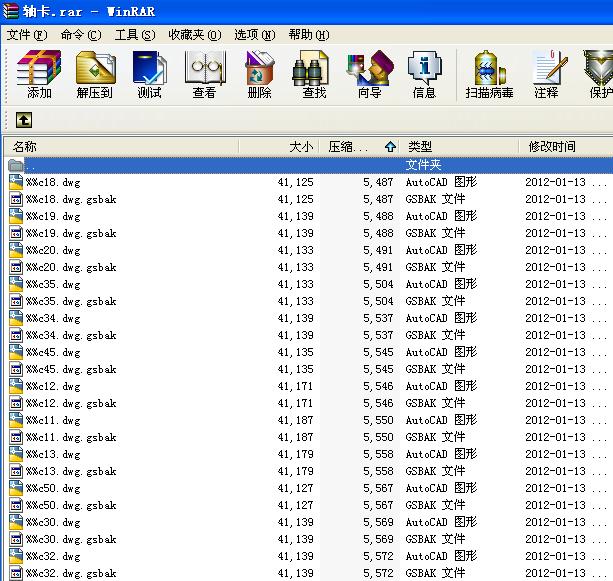Viewport: 613px width, 581px height.
Task: Click the Add (添加) toolbar icon
Action: [x=39, y=74]
